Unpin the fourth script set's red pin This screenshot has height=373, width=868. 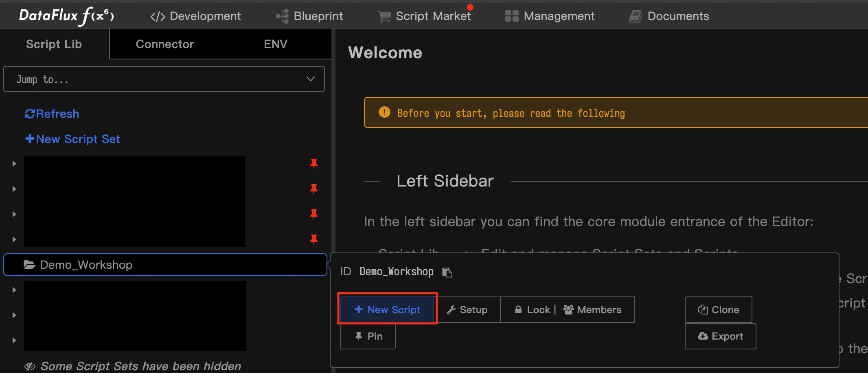313,239
